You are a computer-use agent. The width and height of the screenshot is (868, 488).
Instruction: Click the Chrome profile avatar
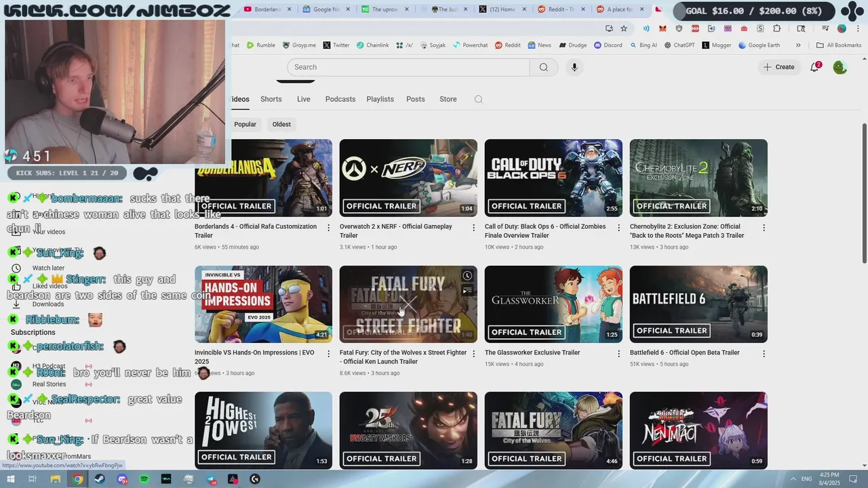coord(842,28)
